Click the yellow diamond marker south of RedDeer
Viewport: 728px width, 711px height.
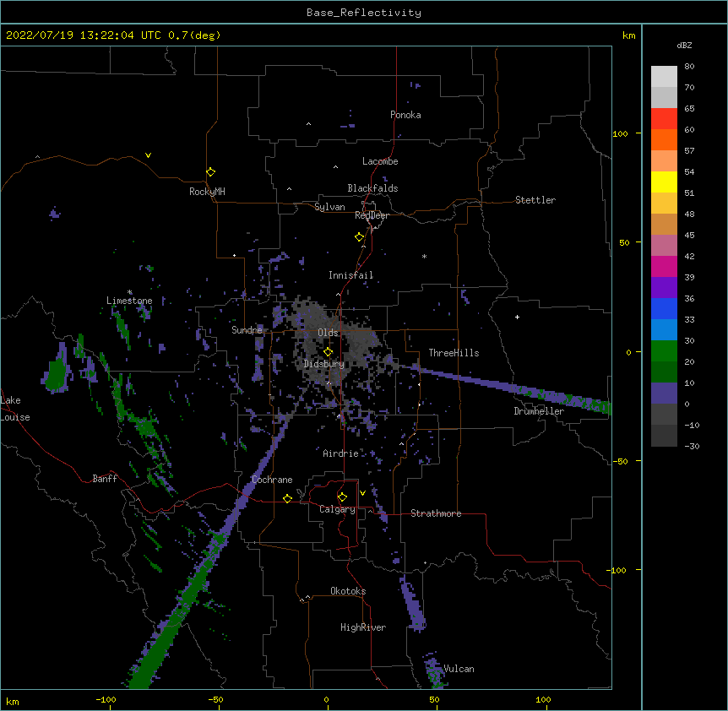coord(359,237)
